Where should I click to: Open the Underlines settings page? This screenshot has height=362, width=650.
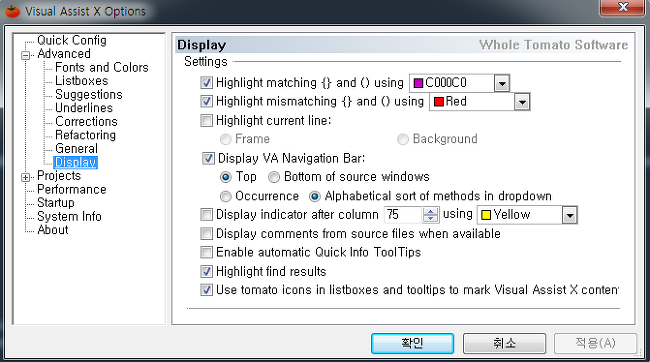click(84, 108)
